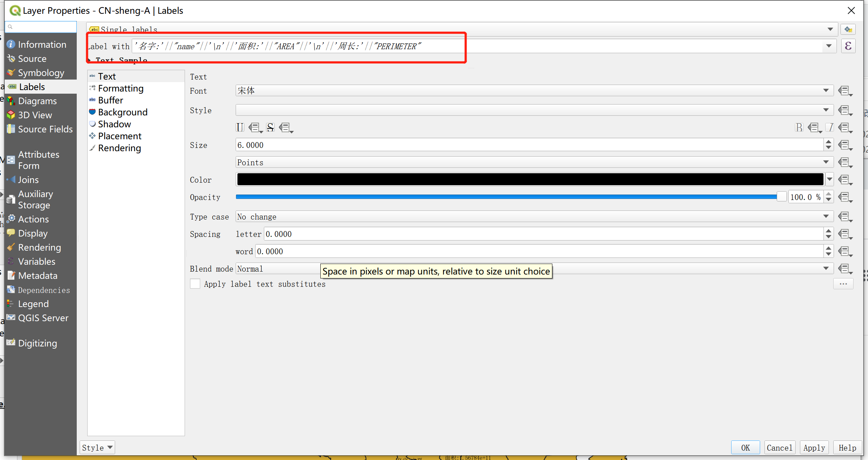The width and height of the screenshot is (868, 460).
Task: Enable Apply label text substitutes checkbox
Action: (195, 284)
